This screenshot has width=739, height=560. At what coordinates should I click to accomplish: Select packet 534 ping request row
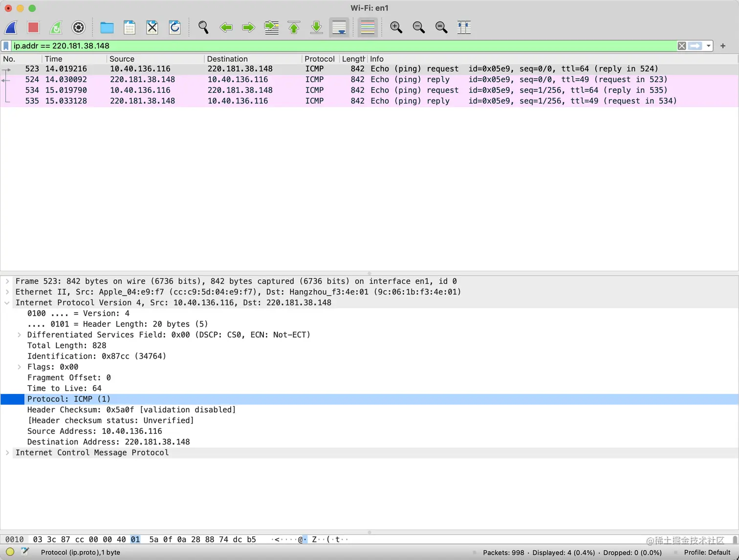[369, 90]
